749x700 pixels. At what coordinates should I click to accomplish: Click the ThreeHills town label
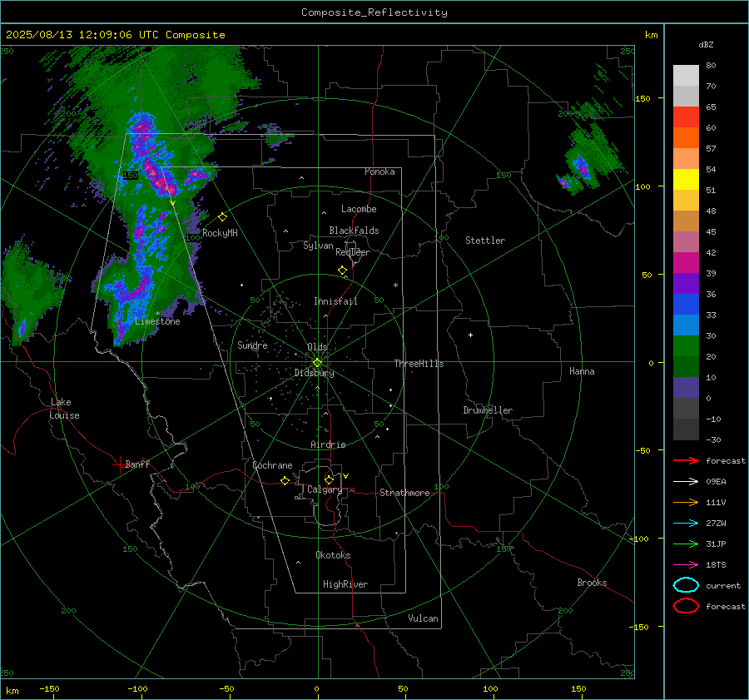coord(419,364)
